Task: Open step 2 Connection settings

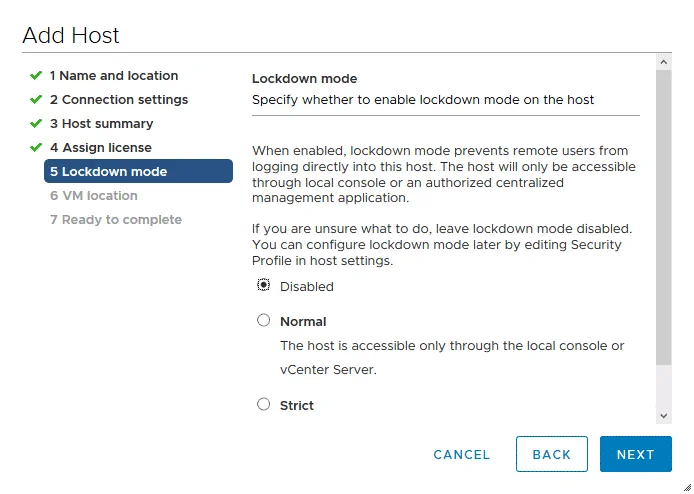Action: tap(118, 100)
